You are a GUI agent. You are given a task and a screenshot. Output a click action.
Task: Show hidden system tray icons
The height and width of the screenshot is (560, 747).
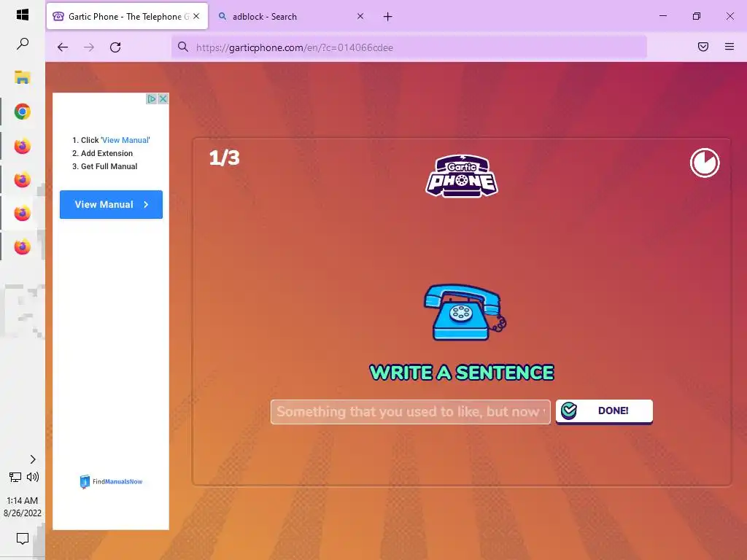32,459
